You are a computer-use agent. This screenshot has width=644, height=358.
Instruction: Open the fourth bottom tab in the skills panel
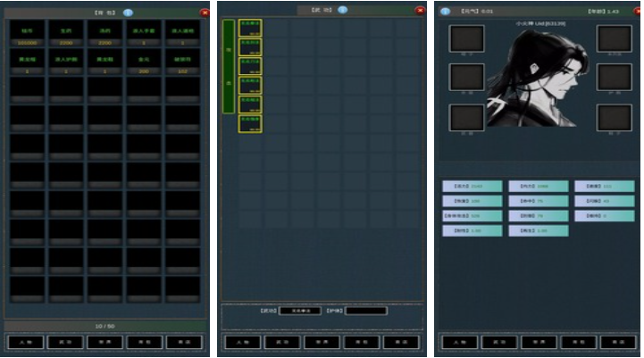click(x=362, y=342)
